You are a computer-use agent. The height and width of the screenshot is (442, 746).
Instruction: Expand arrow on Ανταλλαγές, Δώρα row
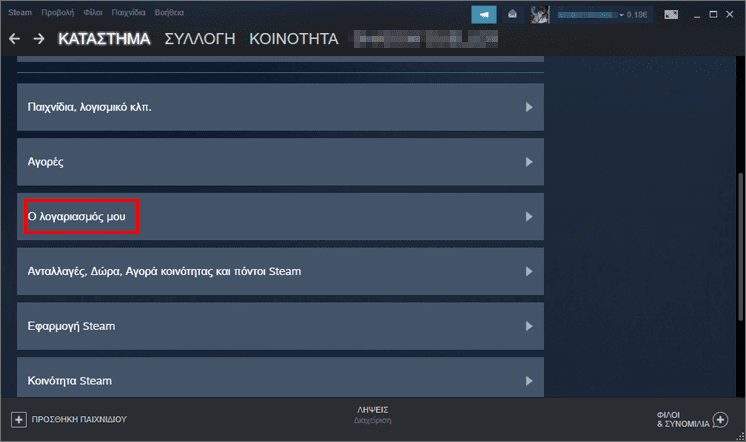pos(529,271)
